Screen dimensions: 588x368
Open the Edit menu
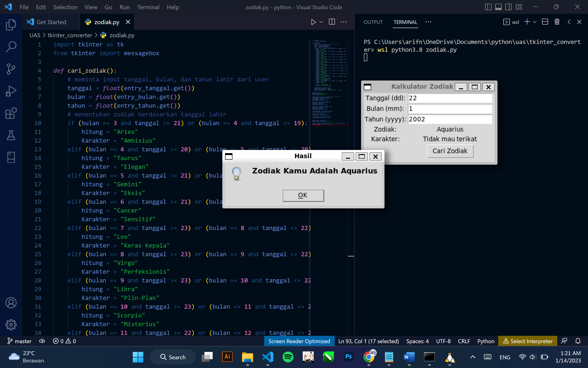pyautogui.click(x=41, y=7)
